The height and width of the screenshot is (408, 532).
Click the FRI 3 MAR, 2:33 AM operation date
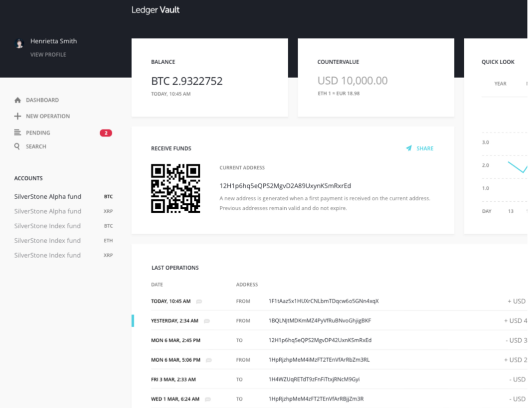[173, 380]
